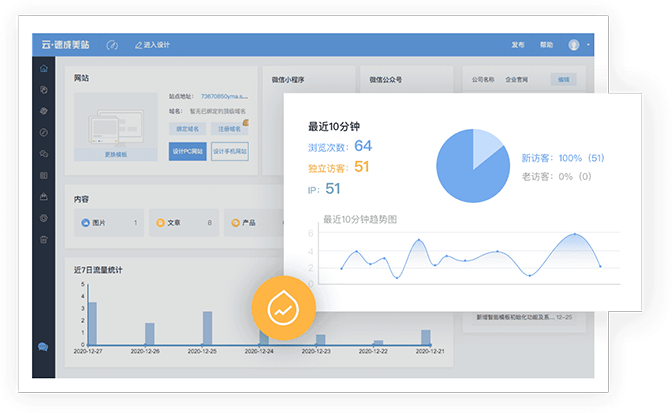Click the home icon in sidebar
The image size is (672, 413).
click(43, 68)
